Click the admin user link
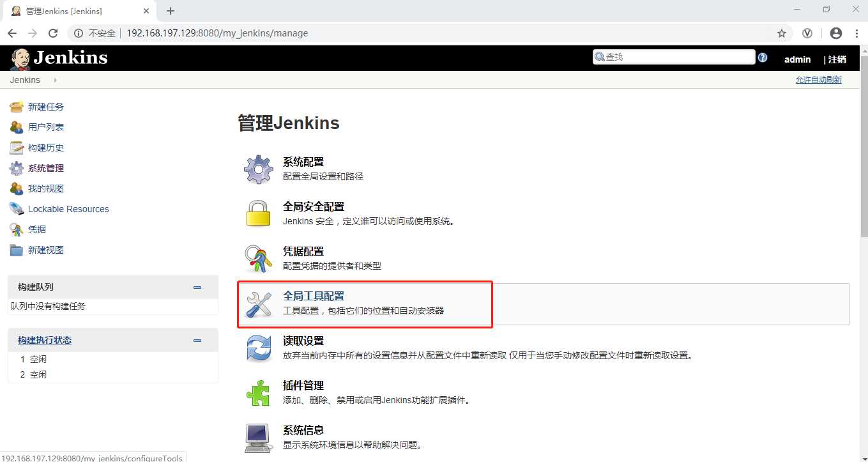Viewport: 868px width, 462px height. (x=797, y=59)
